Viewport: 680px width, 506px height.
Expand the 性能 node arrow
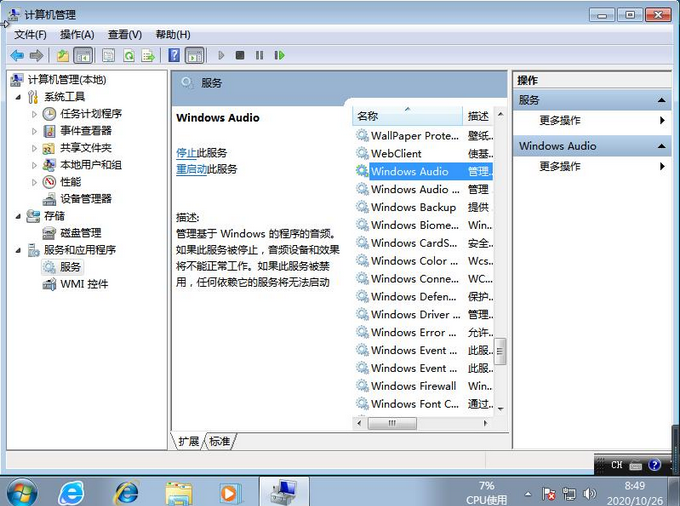34,182
